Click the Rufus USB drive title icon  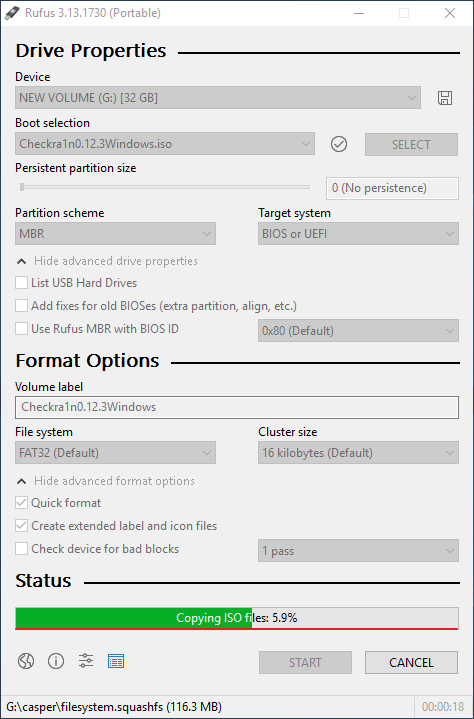pos(12,13)
